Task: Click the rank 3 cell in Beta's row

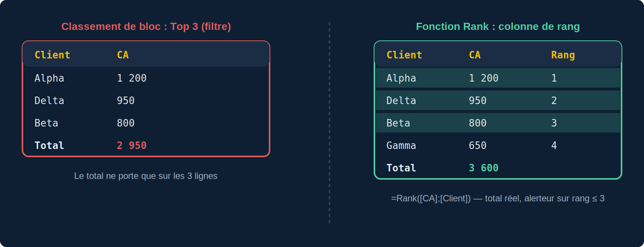Action: [x=554, y=123]
